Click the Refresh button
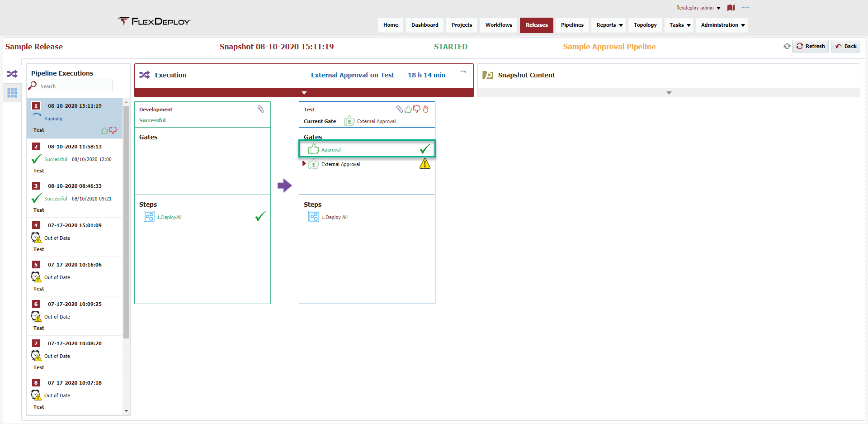Image resolution: width=868 pixels, height=424 pixels. 811,46
